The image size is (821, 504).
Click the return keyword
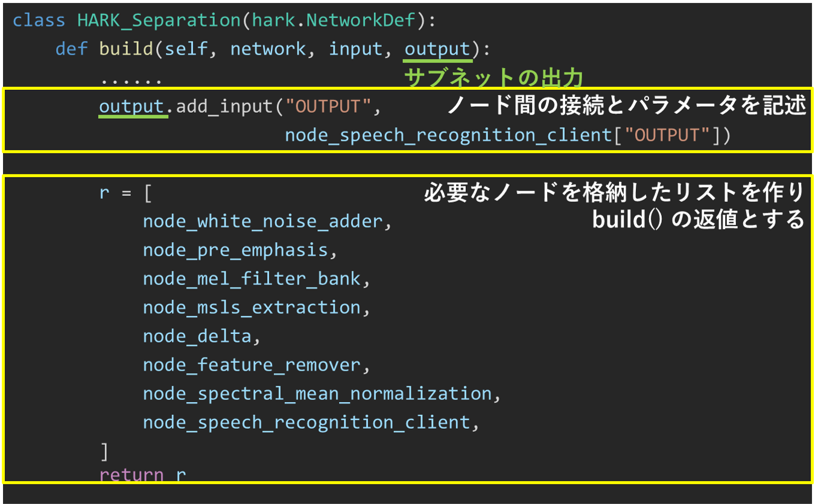[132, 474]
